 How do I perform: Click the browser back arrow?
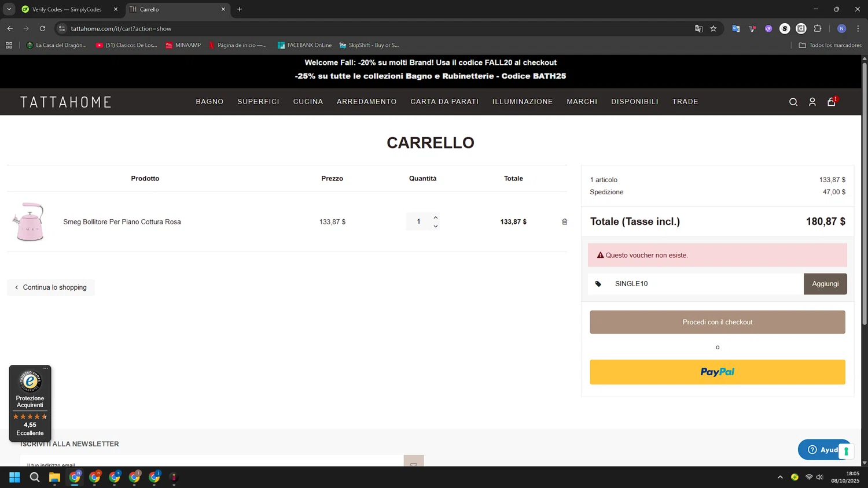pyautogui.click(x=10, y=28)
